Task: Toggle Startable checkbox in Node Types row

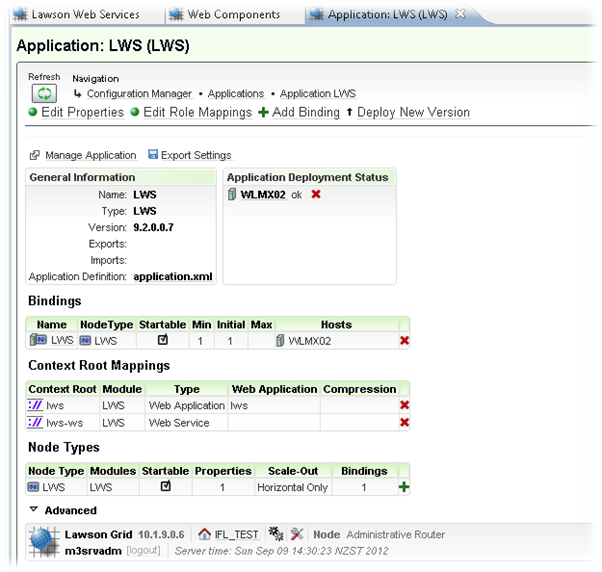Action: pyautogui.click(x=166, y=486)
